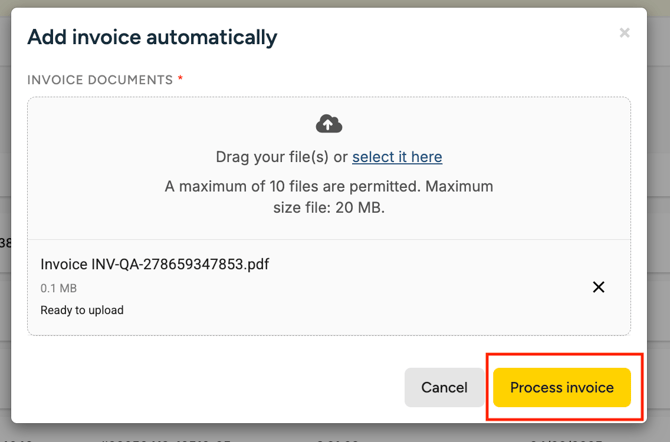The image size is (670, 442).
Task: Click the 'Add invoice automatically' dialog title
Action: click(x=152, y=37)
